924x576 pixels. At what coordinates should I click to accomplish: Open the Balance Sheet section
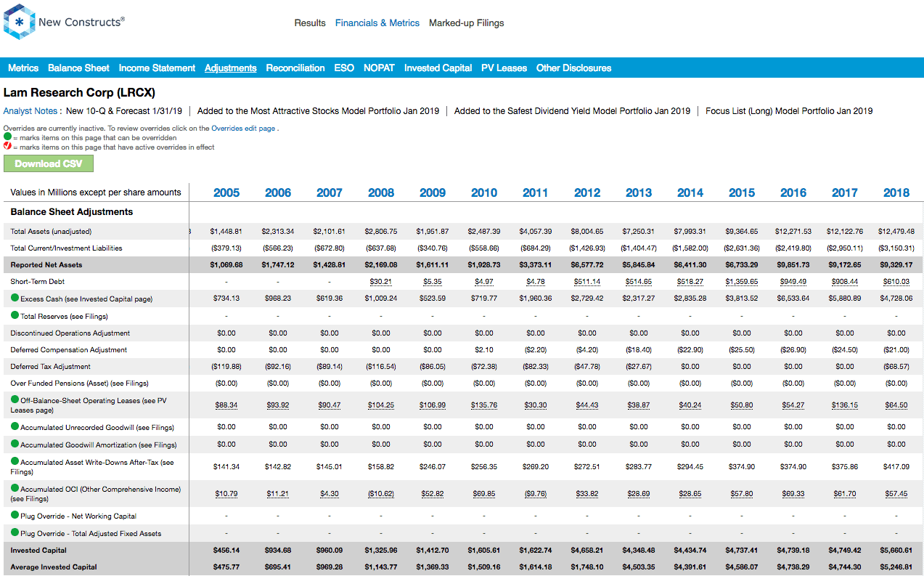tap(78, 68)
